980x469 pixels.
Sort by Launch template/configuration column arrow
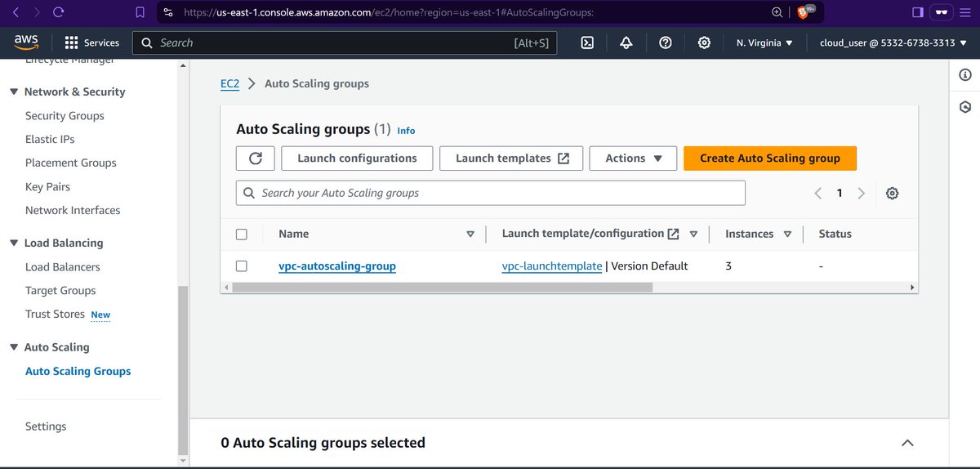(693, 234)
